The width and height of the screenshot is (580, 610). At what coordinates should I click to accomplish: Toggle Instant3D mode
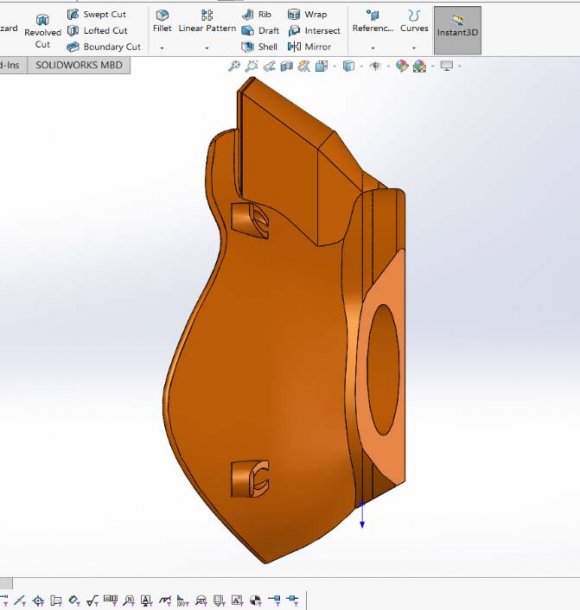tap(457, 30)
